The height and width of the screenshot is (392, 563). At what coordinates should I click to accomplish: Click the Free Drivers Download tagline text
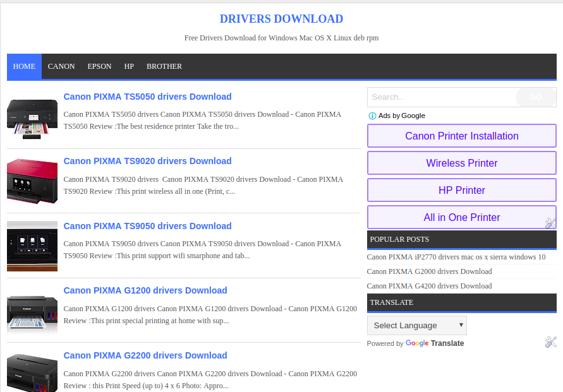coord(282,38)
